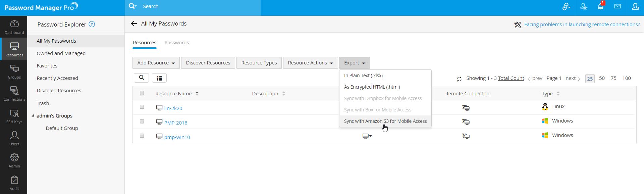This screenshot has height=194, width=644.
Task: Click the refresh icon beside Showing
Action: 459,79
